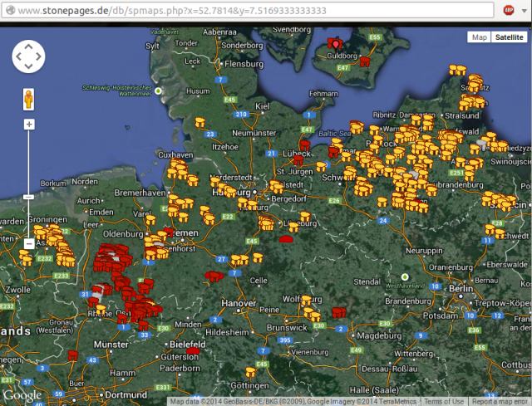Open the Terms of Use link
Image resolution: width=532 pixels, height=406 pixels.
(x=444, y=402)
